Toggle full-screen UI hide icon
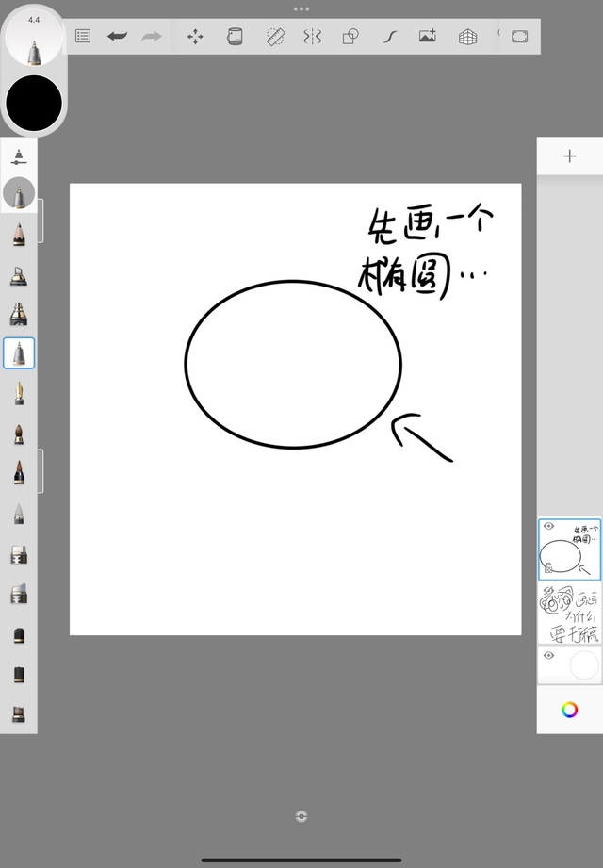This screenshot has height=868, width=603. pyautogui.click(x=519, y=37)
